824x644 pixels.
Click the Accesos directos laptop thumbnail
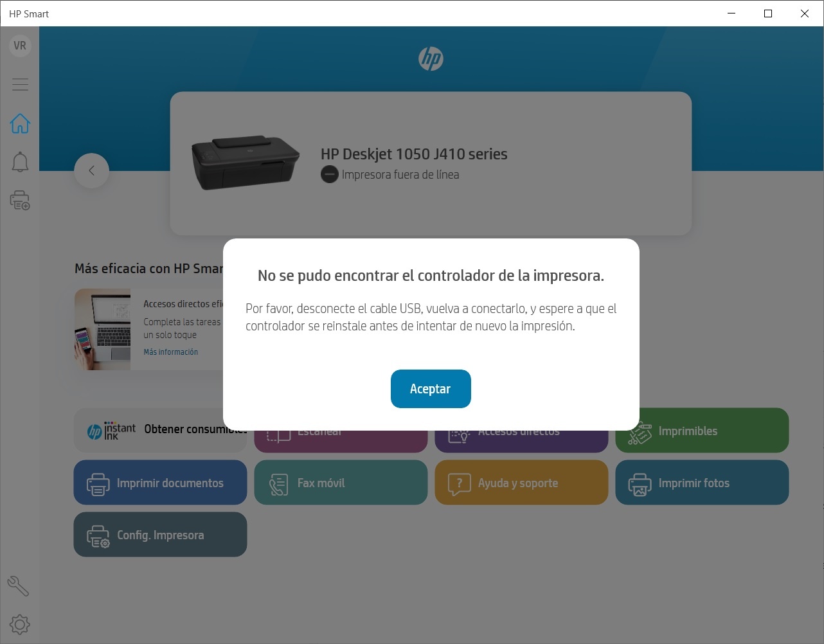click(x=103, y=329)
